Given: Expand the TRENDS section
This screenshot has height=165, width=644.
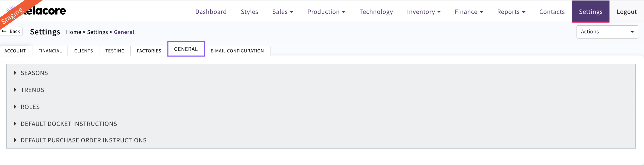Looking at the screenshot, I should 32,90.
